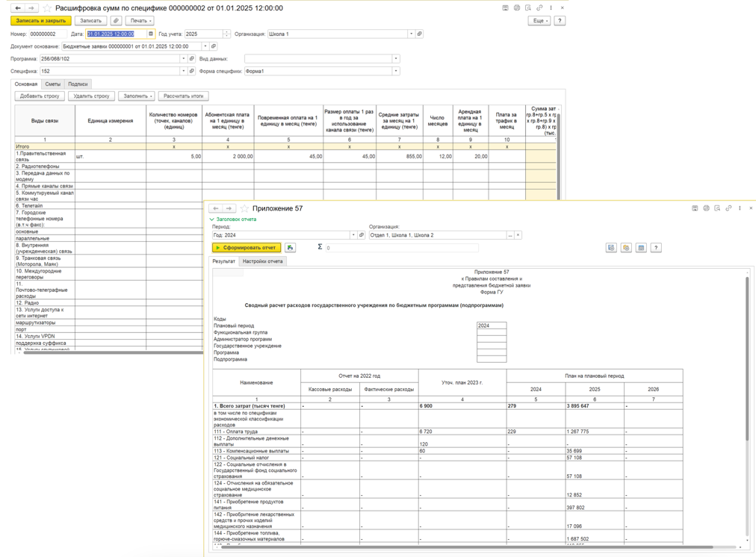
Task: Open help in Приложение 57 window
Action: pyautogui.click(x=656, y=248)
